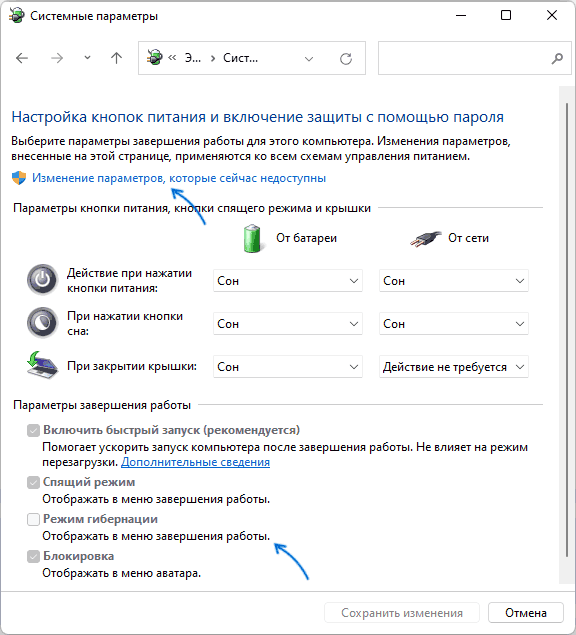Screen dimensions: 576x635
Task: Click the green battery icon
Action: 252,239
